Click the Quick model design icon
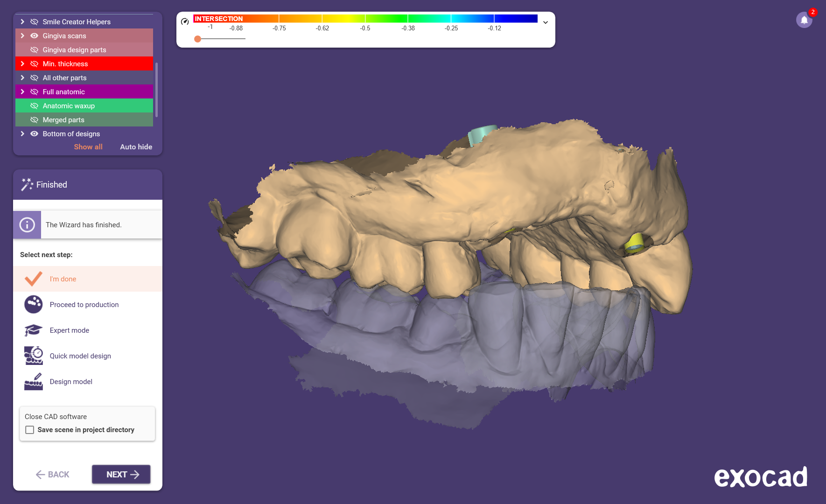Viewport: 826px width, 504px height. (x=33, y=356)
